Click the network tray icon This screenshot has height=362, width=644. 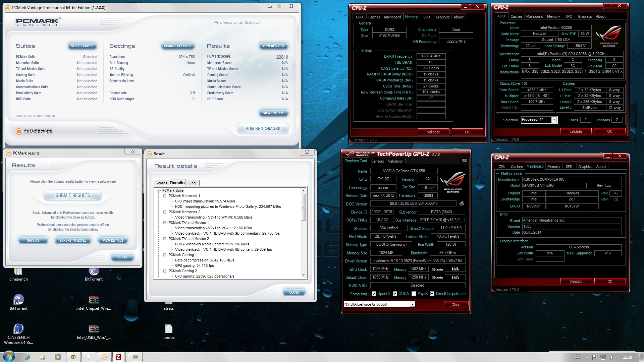pos(603,357)
